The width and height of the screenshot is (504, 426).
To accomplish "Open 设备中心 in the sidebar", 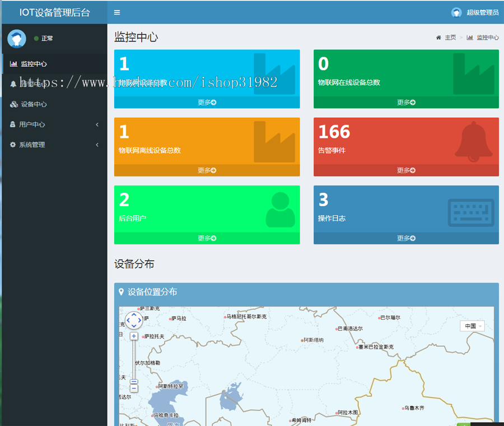I will [34, 104].
